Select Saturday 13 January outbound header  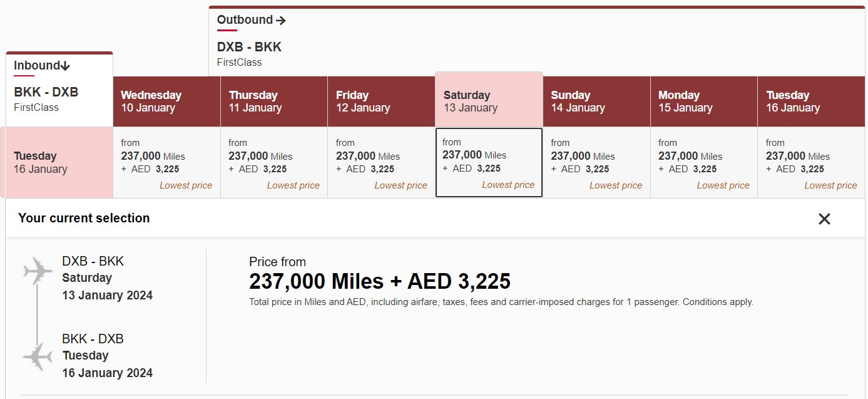click(489, 100)
